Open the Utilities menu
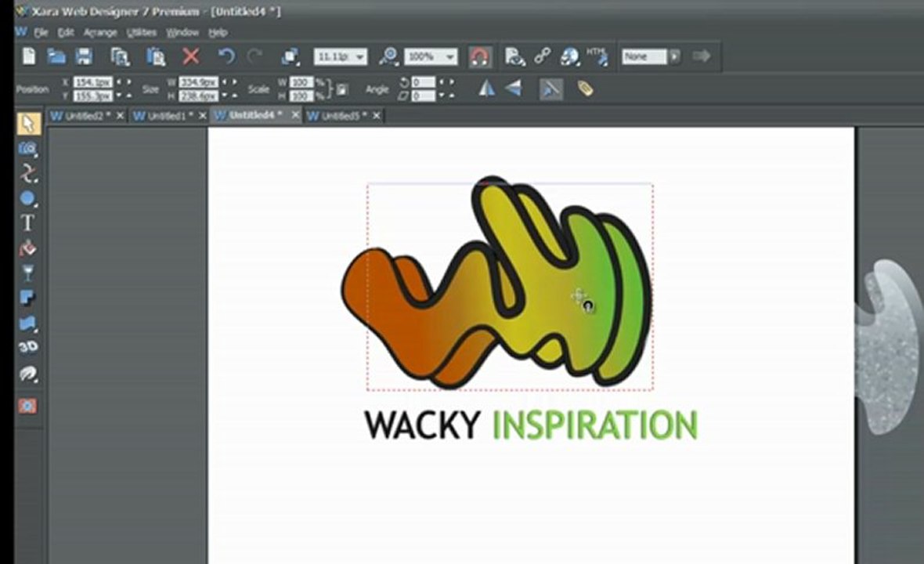Viewport: 924px width, 564px height. [x=142, y=32]
